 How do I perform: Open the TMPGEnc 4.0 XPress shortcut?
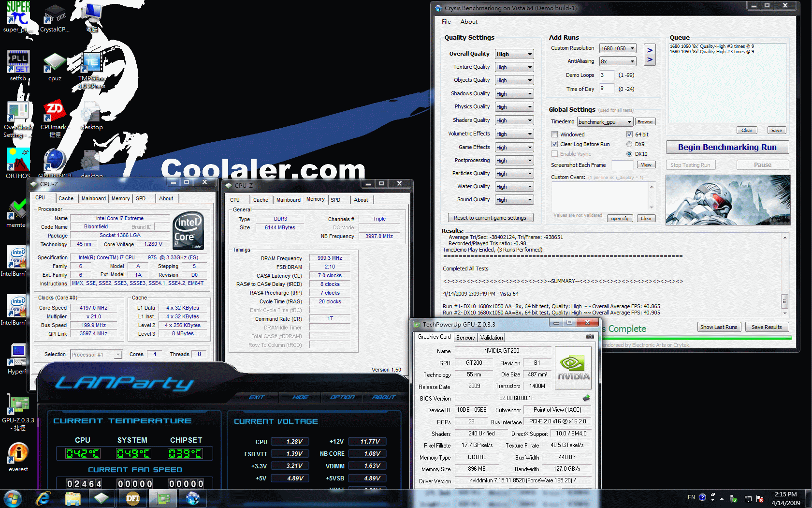(x=91, y=70)
